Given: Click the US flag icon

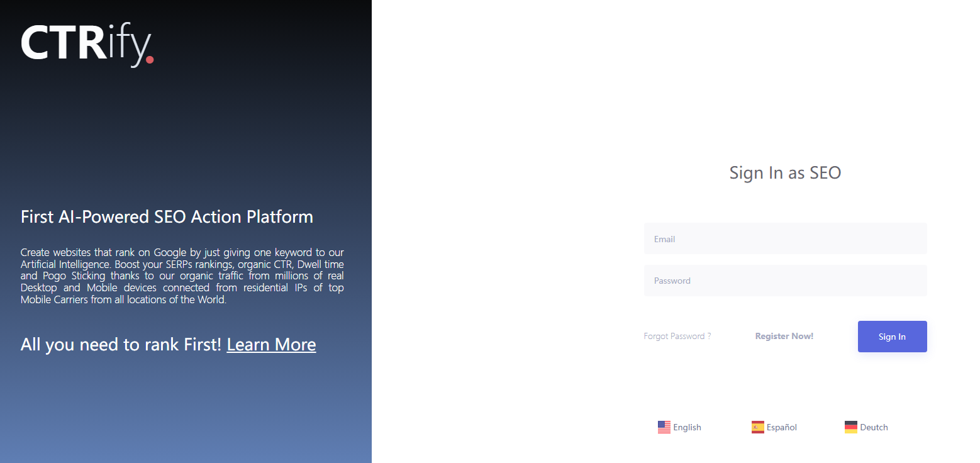Looking at the screenshot, I should point(664,427).
